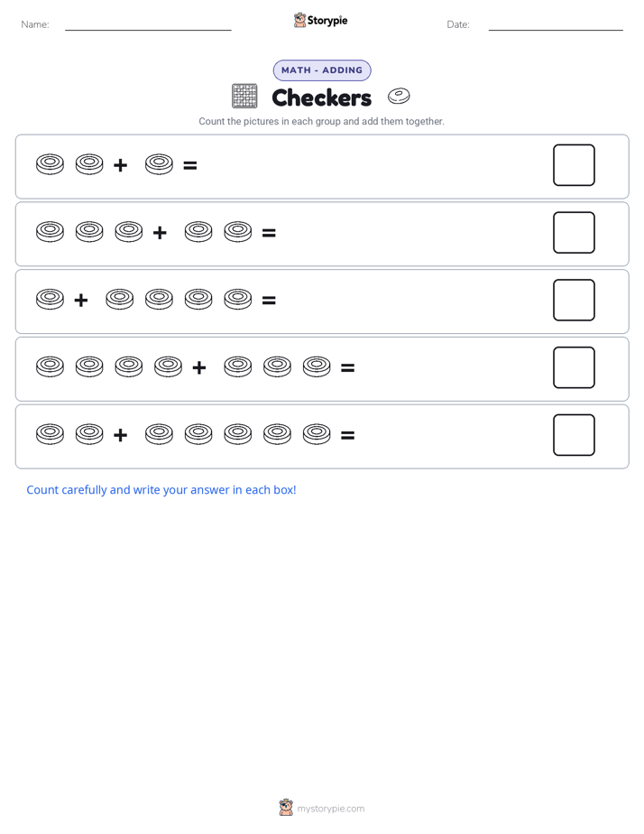Click the equals sign in the second row
644x834 pixels.
click(x=269, y=233)
